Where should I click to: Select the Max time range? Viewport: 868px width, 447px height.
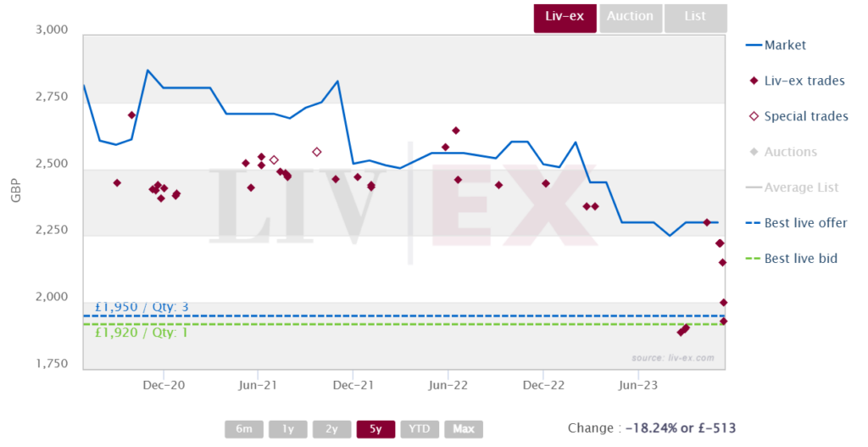tap(464, 429)
